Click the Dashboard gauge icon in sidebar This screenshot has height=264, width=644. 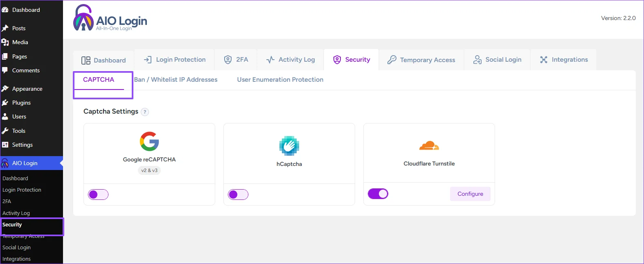[x=5, y=10]
